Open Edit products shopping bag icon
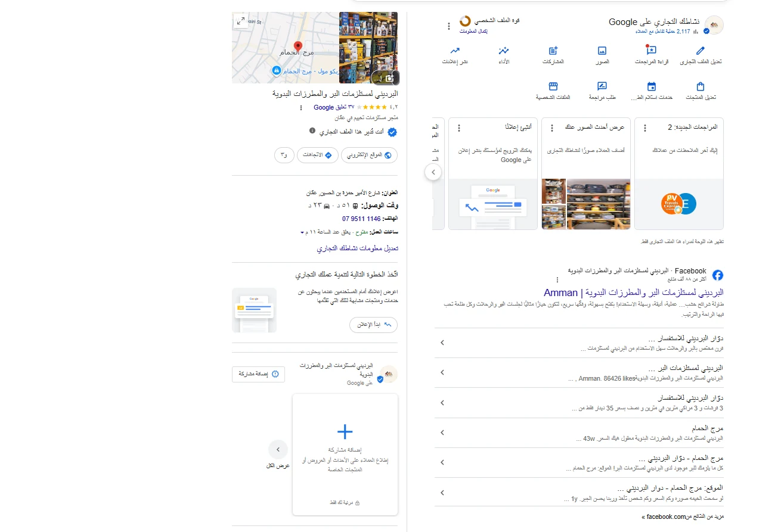This screenshot has height=532, width=781. coord(701,86)
